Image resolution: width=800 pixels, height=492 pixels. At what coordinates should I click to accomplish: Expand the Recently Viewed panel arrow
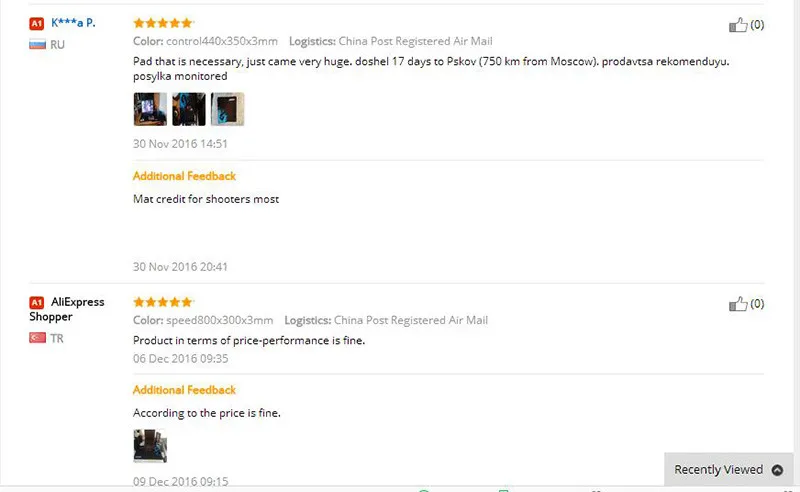click(777, 470)
